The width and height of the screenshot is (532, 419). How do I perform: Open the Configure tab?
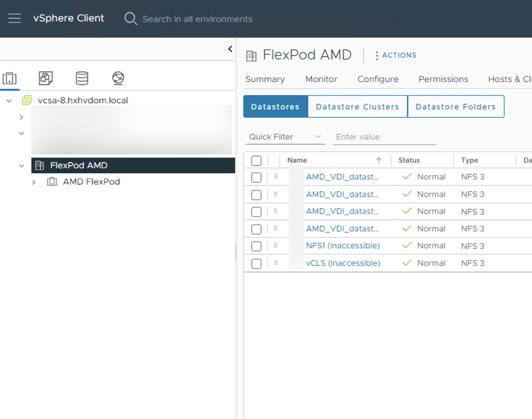[x=378, y=79]
